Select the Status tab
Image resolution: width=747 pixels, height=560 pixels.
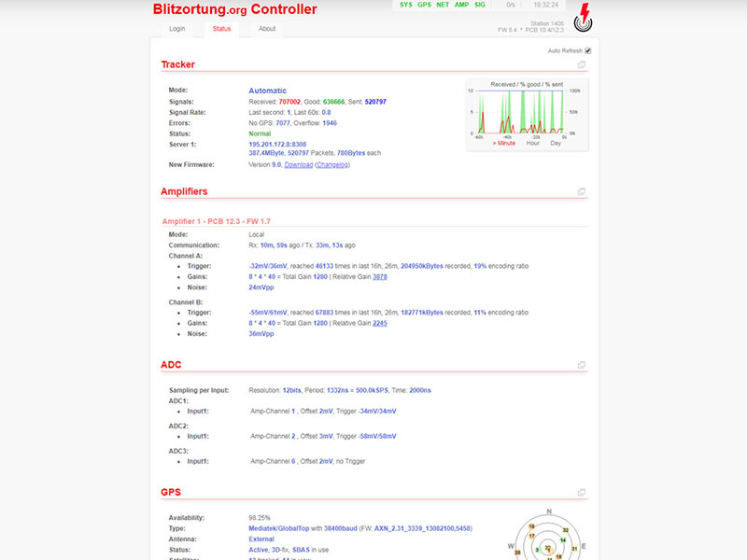[x=221, y=29]
